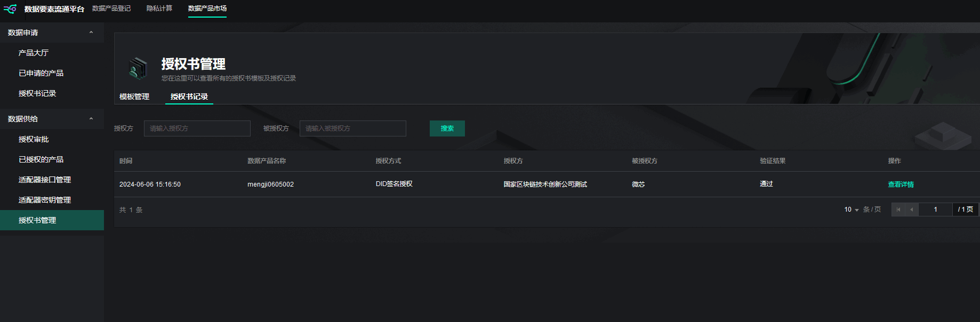Select 已申请的产品 in sidebar
The width and height of the screenshot is (980, 322).
pyautogui.click(x=41, y=73)
